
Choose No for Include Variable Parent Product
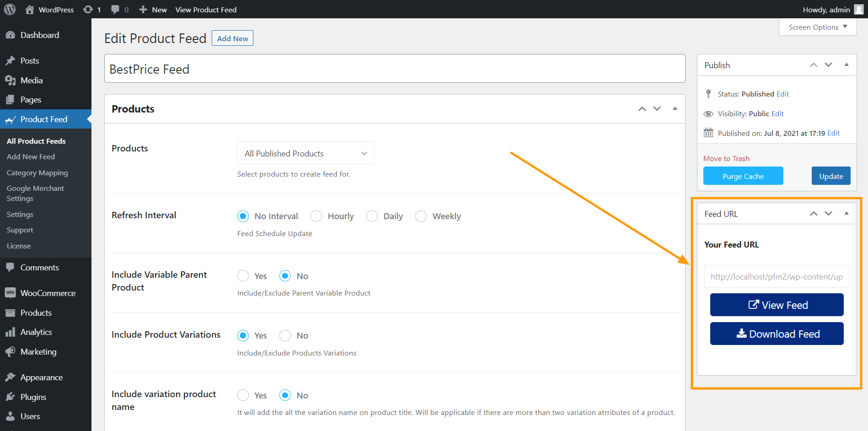285,276
